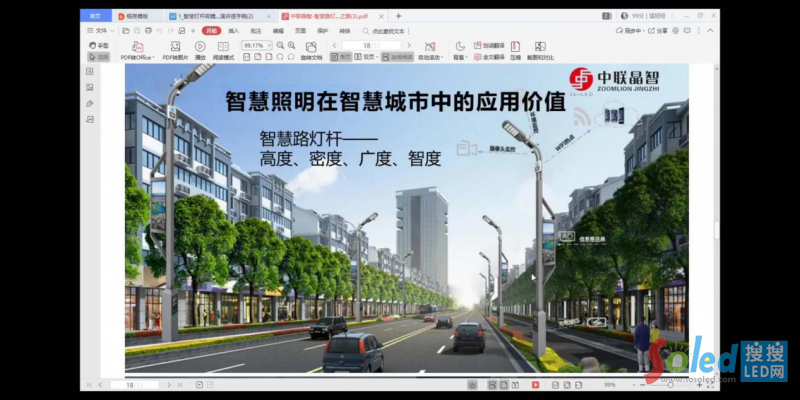Click the page number field in toolbar

[366, 45]
